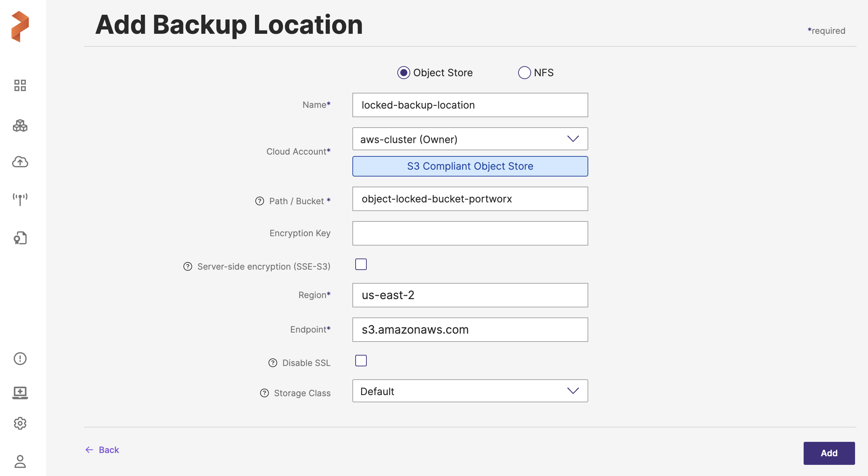Click the monitor plus icon in sidebar
This screenshot has width=868, height=476.
(x=20, y=393)
